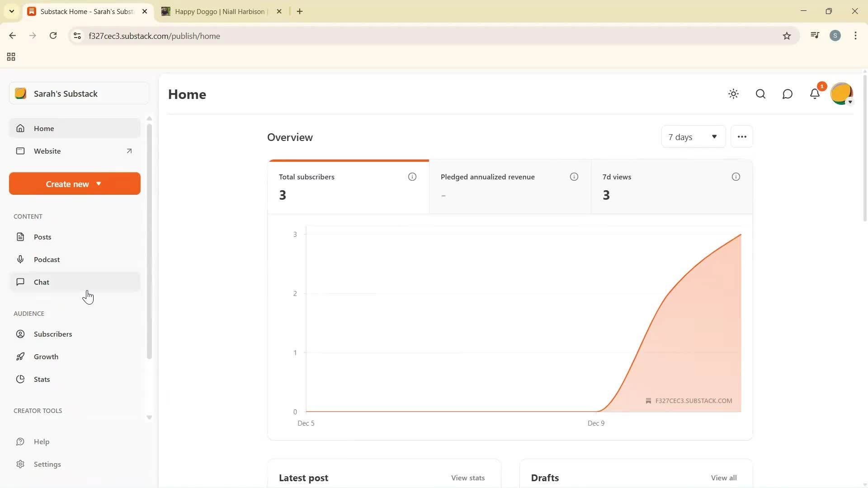Bookmark this page with star icon
The width and height of the screenshot is (868, 488).
click(787, 36)
